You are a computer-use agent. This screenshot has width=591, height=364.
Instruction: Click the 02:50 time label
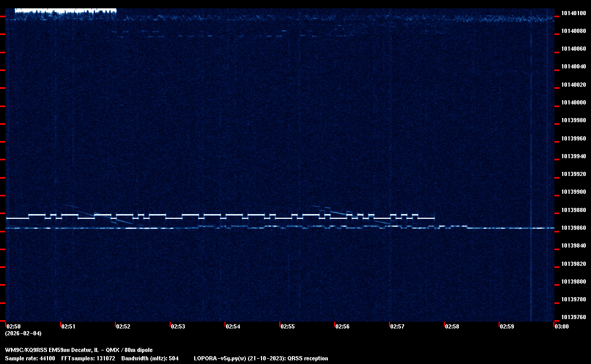point(14,326)
